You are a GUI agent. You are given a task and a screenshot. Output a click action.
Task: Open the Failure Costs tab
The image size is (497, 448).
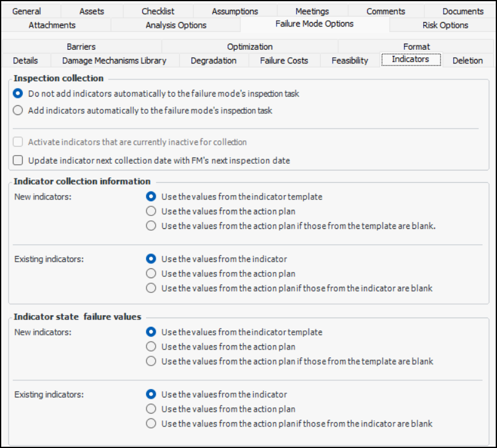(284, 60)
